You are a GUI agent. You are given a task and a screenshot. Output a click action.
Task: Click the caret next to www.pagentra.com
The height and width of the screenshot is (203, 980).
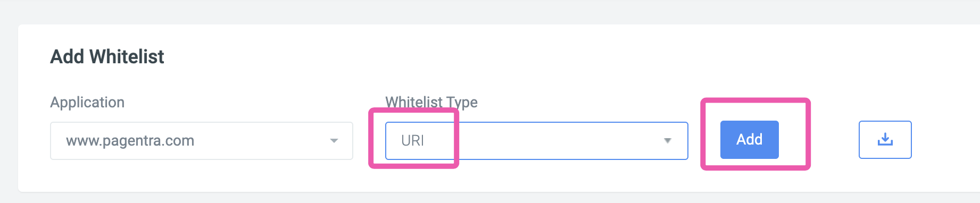click(334, 141)
